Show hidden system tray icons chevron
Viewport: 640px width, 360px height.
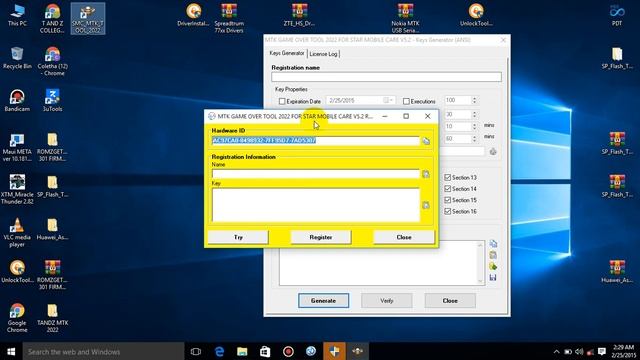[556, 351]
